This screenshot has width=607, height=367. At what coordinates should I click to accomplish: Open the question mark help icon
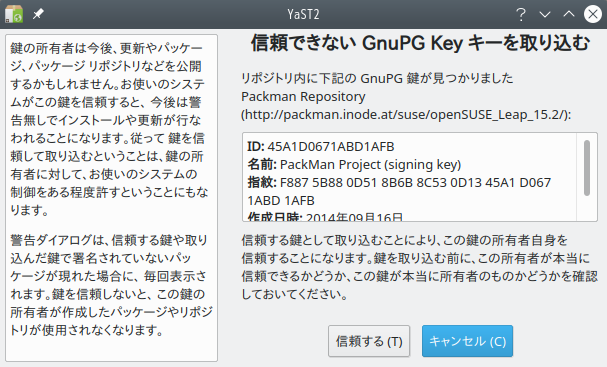click(521, 14)
